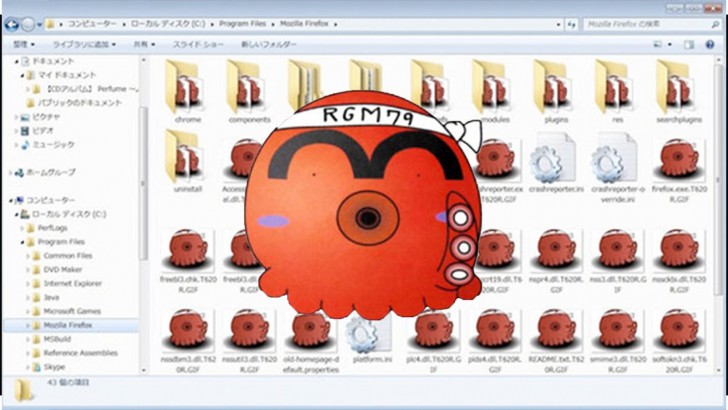Select the nssckbi.dll.T620R.G2F file icon
This screenshot has height=410, width=728.
(678, 250)
